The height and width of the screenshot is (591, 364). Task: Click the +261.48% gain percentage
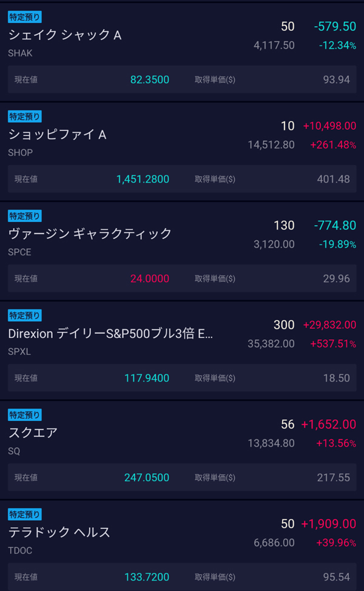click(333, 145)
